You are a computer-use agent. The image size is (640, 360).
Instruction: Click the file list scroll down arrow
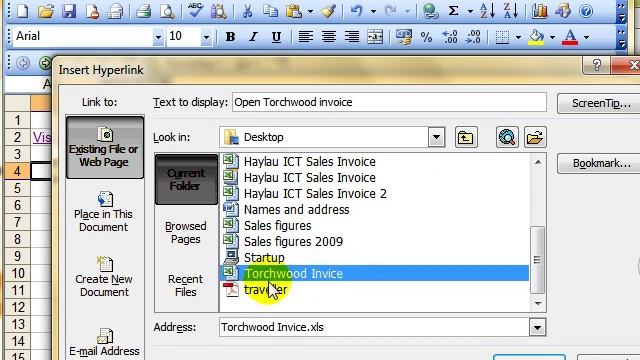coord(538,304)
